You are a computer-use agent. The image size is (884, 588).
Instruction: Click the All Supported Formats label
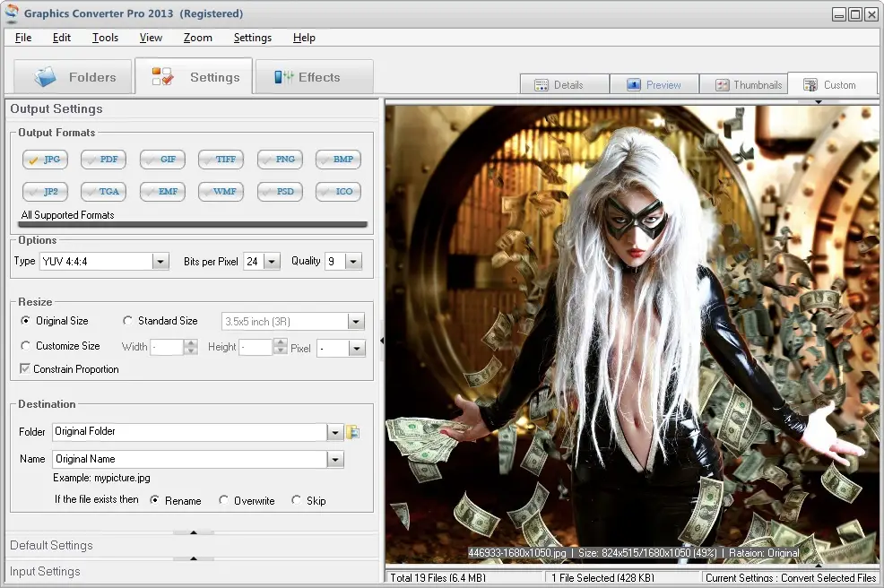click(x=67, y=215)
